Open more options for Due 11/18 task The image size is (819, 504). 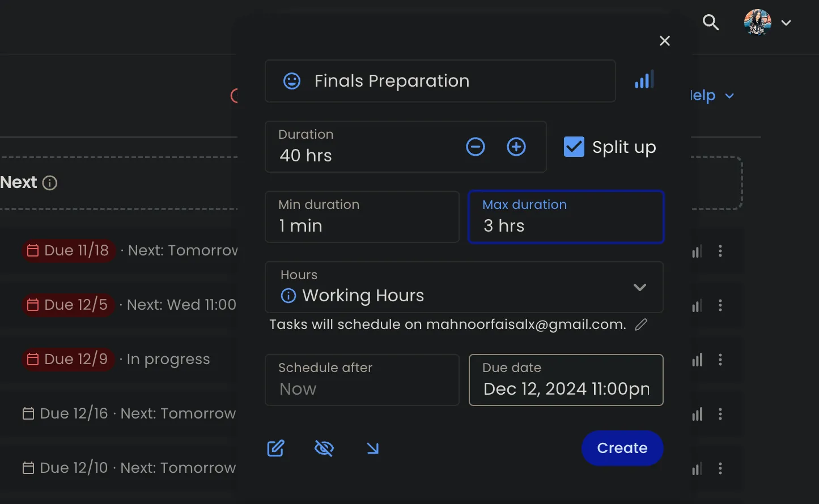(720, 251)
